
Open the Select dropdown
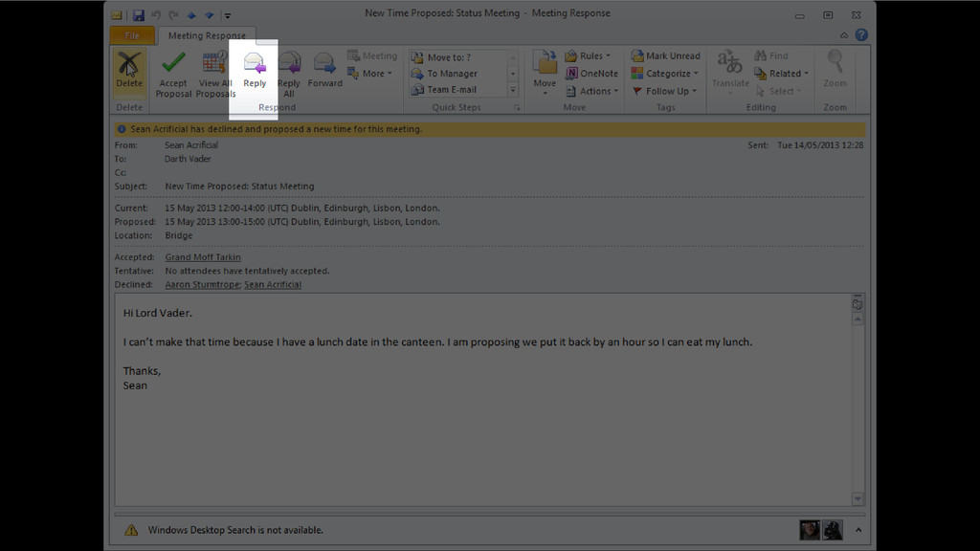click(778, 91)
